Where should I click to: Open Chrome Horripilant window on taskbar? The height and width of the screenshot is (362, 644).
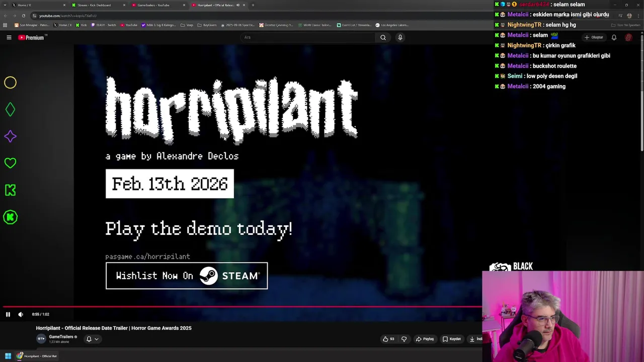(36, 356)
